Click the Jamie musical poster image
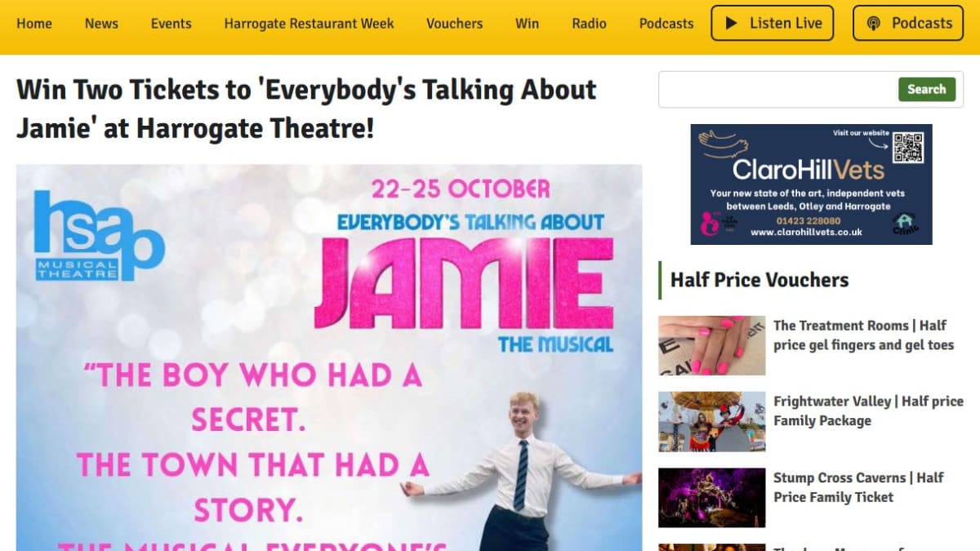 point(329,358)
